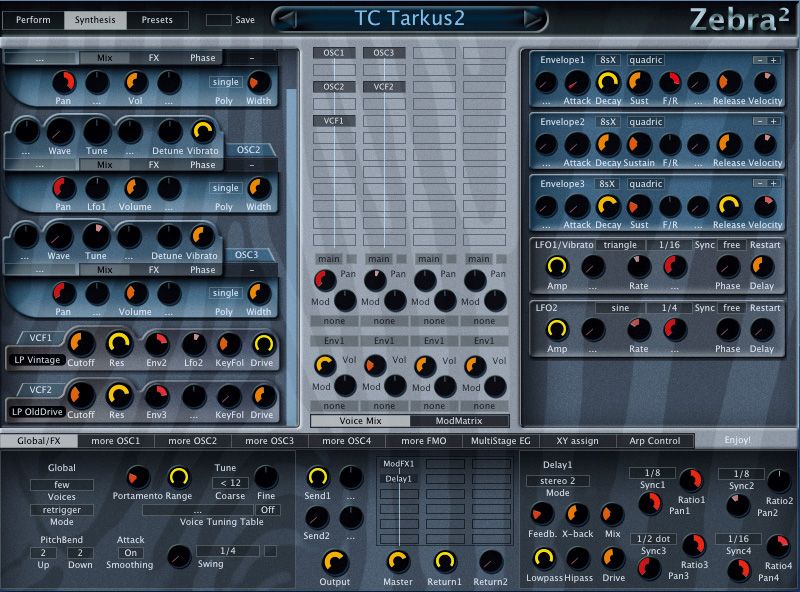800x592 pixels.
Task: Toggle Attack Smoothing On button
Action: [130, 553]
